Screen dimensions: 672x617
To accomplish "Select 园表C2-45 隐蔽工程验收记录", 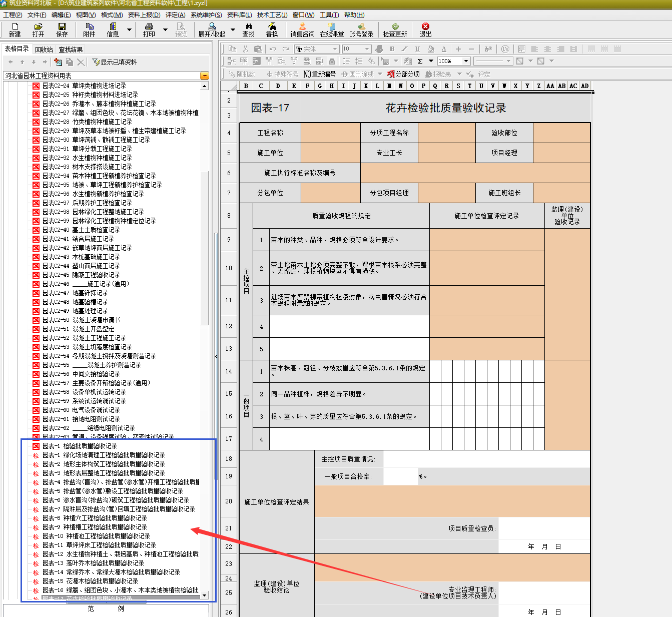I will [x=82, y=275].
